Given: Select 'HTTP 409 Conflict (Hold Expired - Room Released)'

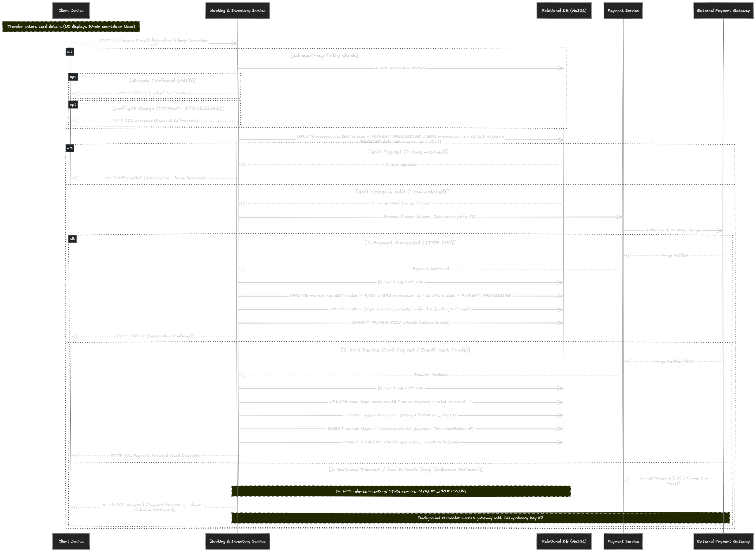Looking at the screenshot, I should (155, 178).
